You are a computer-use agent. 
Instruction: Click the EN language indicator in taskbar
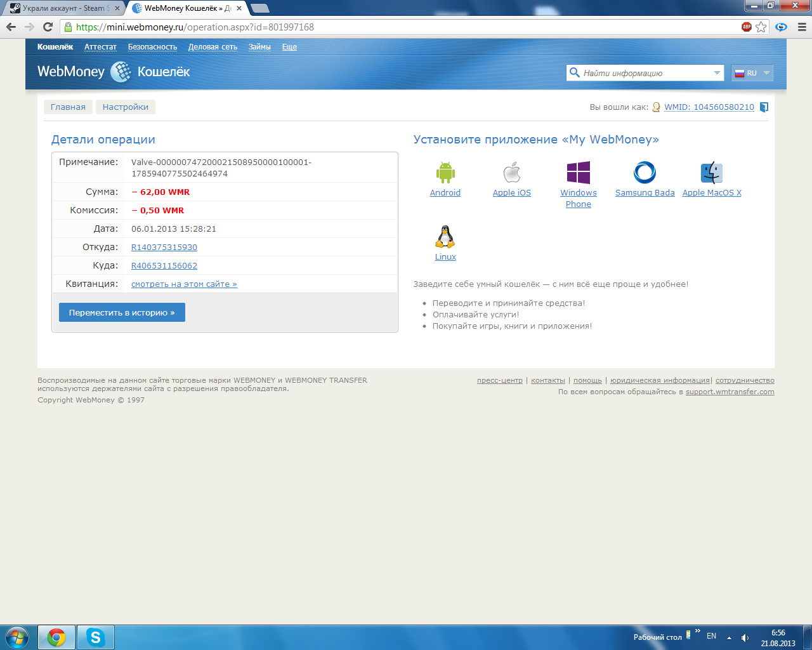point(712,636)
